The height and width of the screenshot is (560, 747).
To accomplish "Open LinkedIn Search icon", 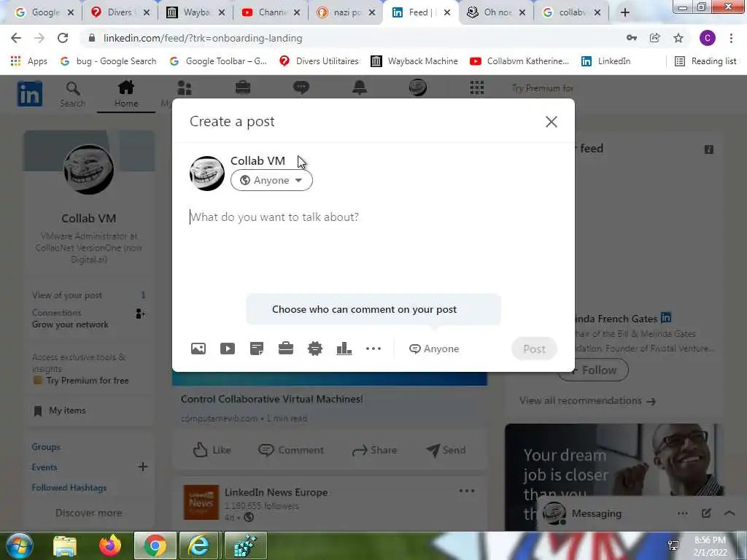I will (x=72, y=94).
